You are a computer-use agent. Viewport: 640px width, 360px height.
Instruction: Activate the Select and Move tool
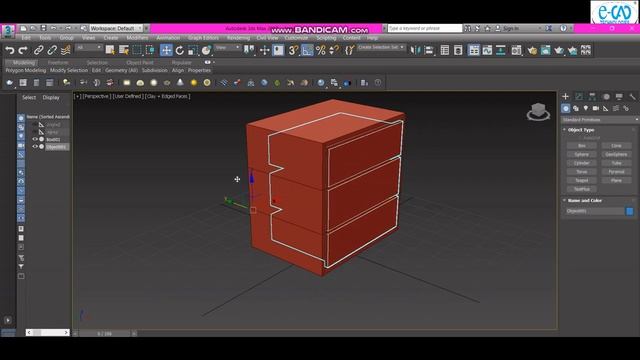(166, 50)
